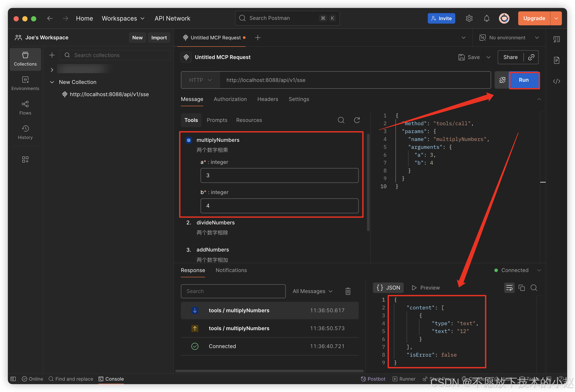The width and height of the screenshot is (575, 392).
Task: Go forward using the right arrow
Action: click(65, 18)
